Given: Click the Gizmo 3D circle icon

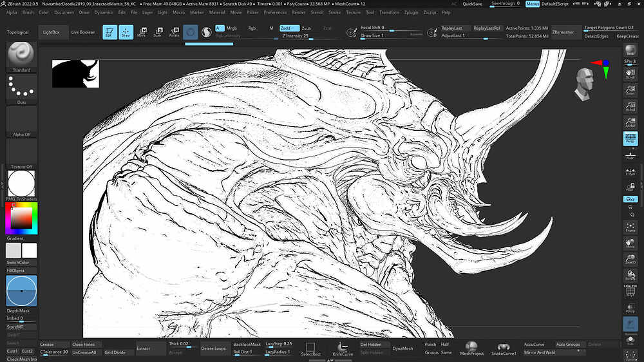Looking at the screenshot, I should pos(191,32).
